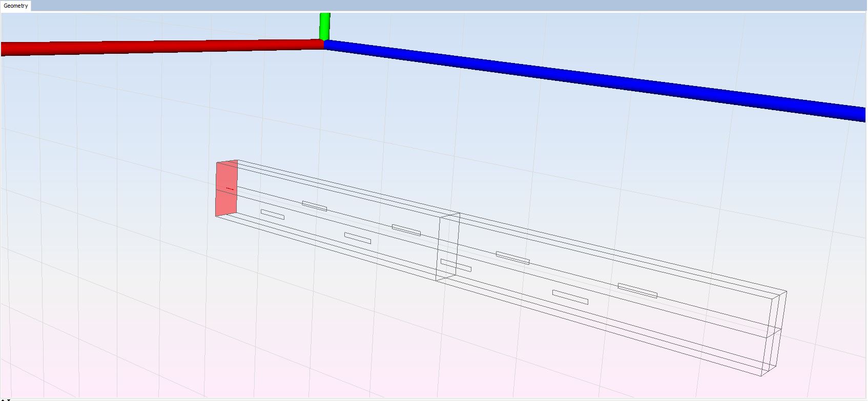Image resolution: width=868 pixels, height=401 pixels.
Task: Select third upper-row slot from red port
Action: (512, 258)
